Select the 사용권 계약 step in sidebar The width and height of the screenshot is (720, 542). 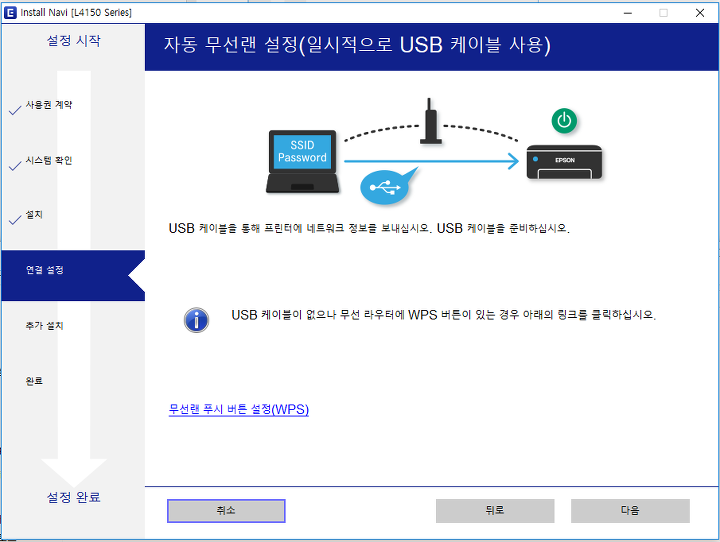(49, 105)
